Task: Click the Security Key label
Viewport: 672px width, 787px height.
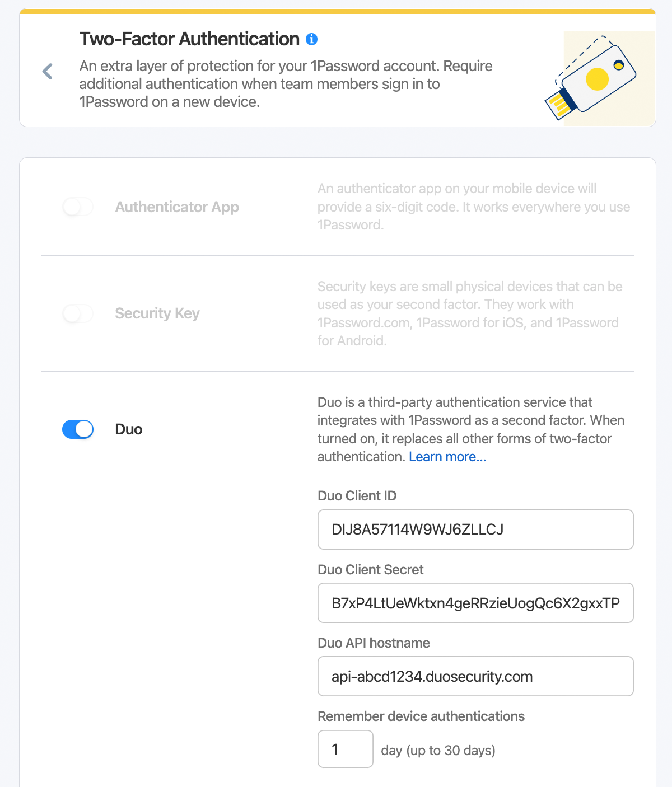Action: (157, 313)
